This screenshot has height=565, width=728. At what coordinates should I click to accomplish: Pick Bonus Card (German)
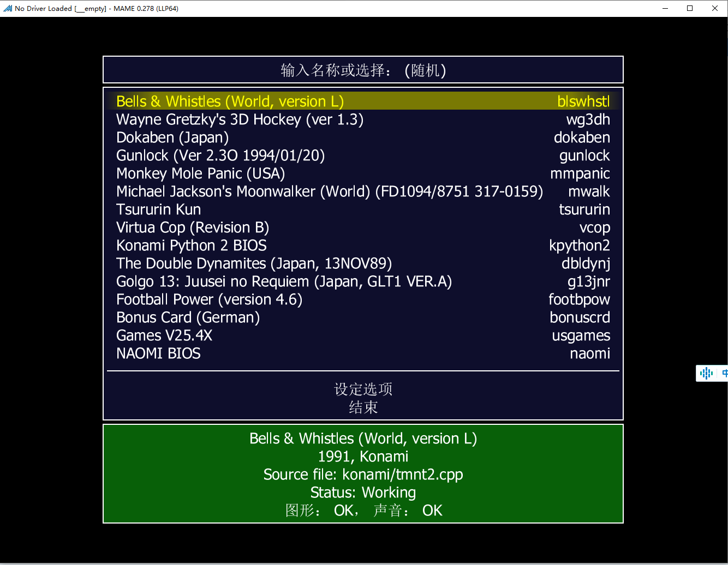(363, 317)
